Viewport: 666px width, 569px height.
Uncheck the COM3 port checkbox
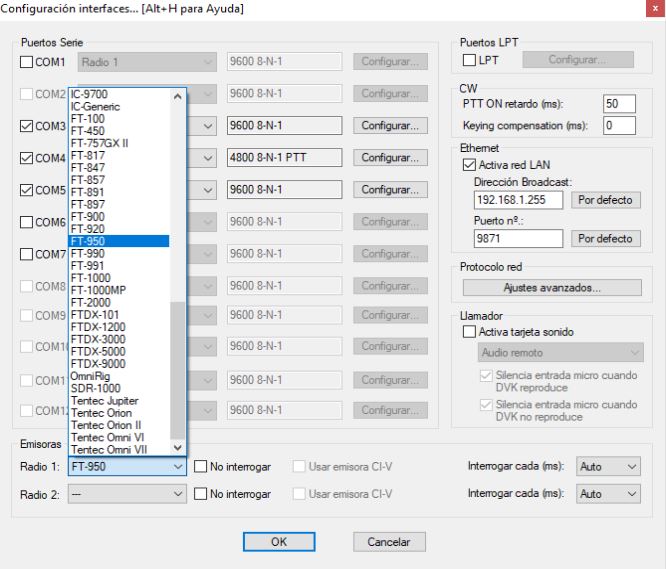26,126
